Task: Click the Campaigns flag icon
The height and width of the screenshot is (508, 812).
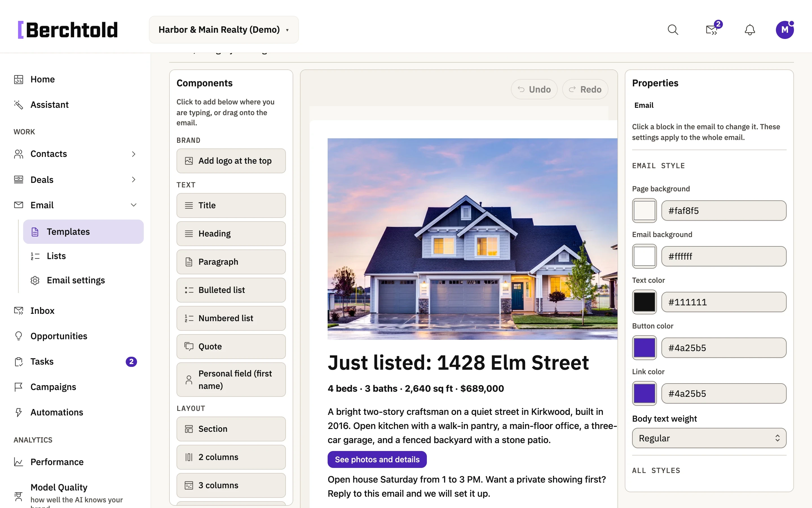Action: (18, 387)
